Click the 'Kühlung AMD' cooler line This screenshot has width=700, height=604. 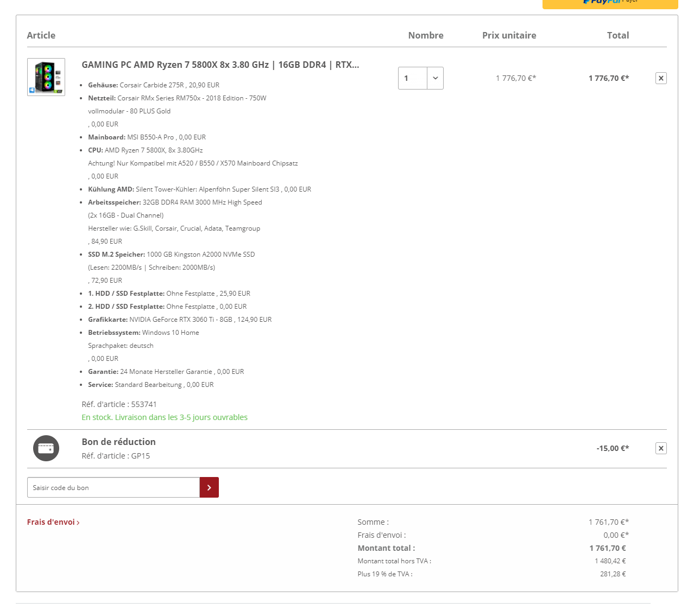(200, 189)
